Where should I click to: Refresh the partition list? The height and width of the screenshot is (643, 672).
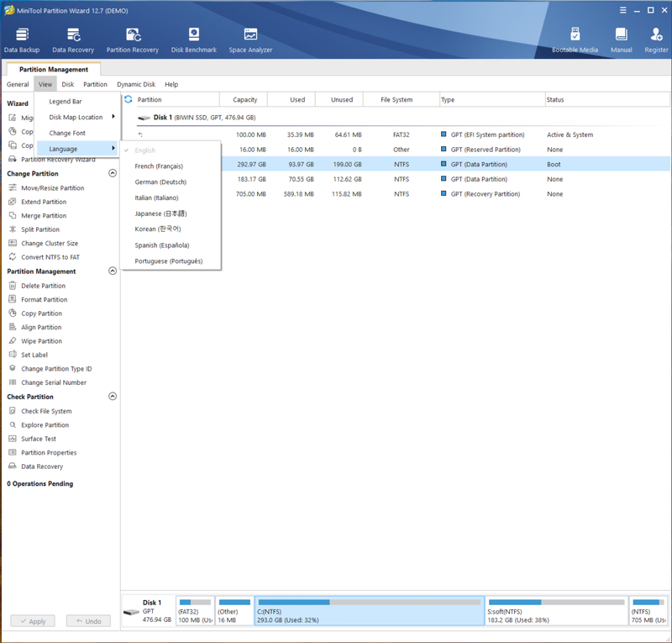129,99
